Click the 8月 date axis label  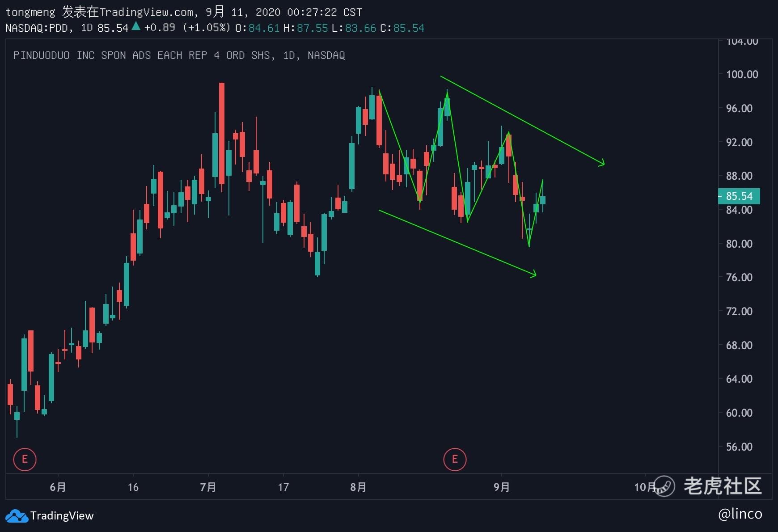[358, 487]
